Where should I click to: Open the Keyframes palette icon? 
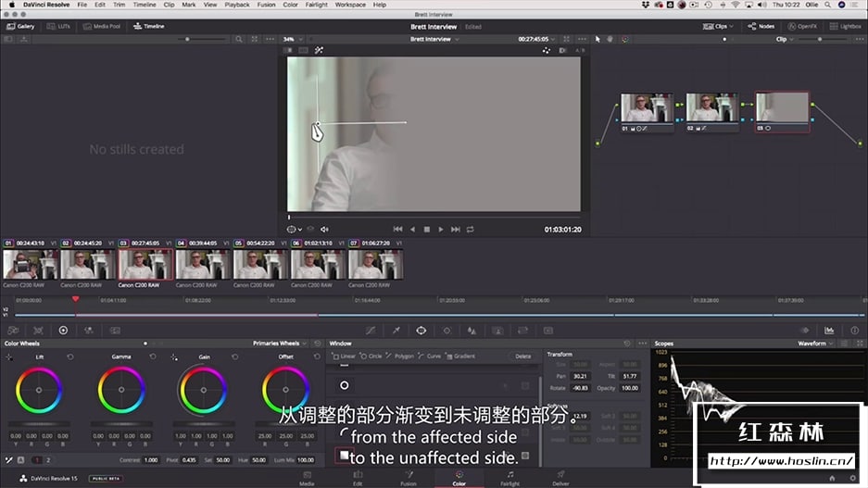pos(804,331)
